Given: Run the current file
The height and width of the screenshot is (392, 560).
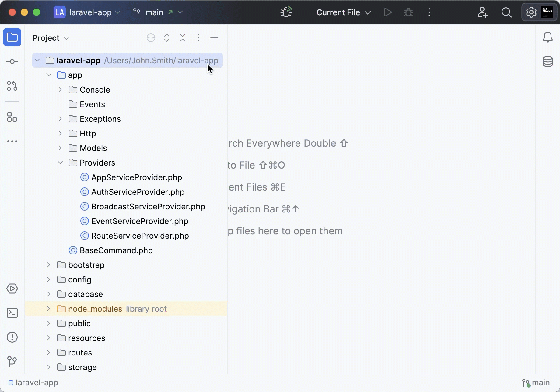Looking at the screenshot, I should pyautogui.click(x=388, y=12).
